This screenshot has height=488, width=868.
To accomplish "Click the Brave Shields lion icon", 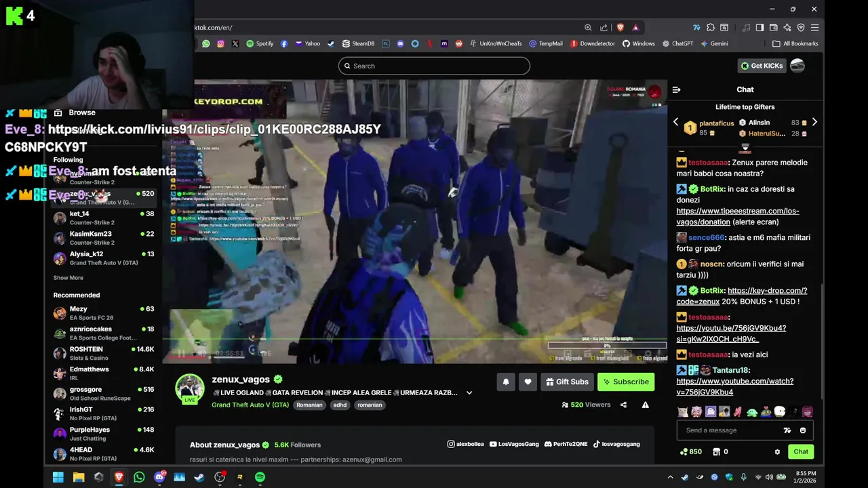I will (x=620, y=27).
